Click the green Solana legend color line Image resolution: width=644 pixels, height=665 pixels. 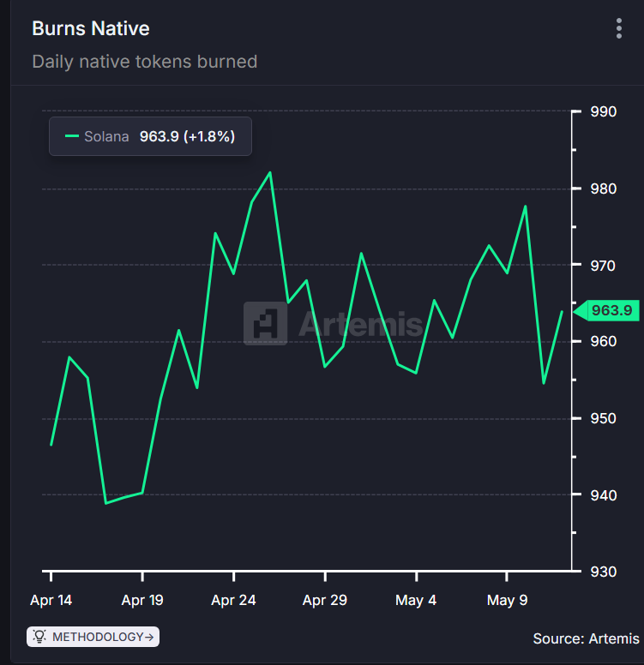point(72,136)
